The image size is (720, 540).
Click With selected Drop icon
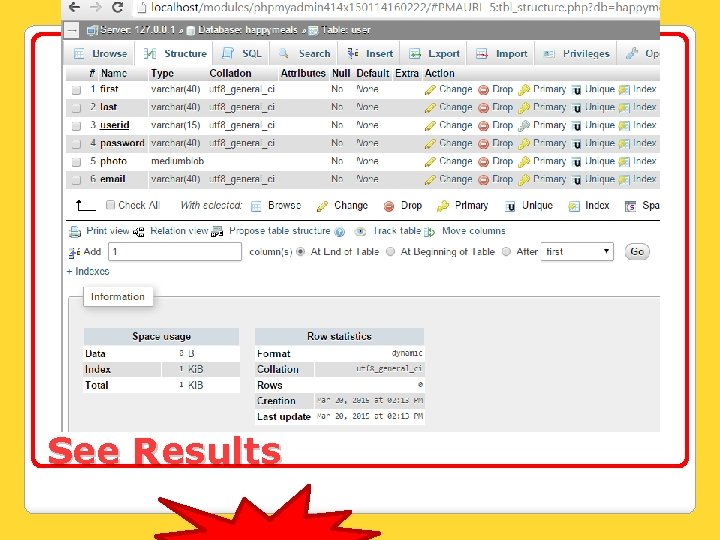(388, 207)
